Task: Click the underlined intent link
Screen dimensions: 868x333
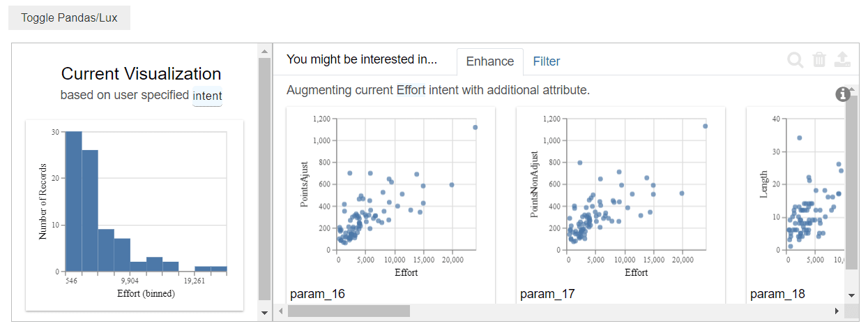Action: 207,95
